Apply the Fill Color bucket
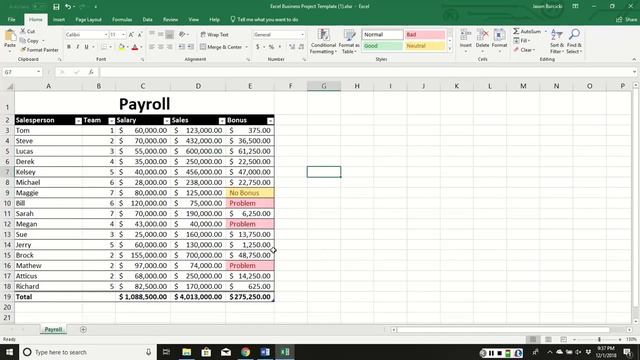 click(121, 47)
